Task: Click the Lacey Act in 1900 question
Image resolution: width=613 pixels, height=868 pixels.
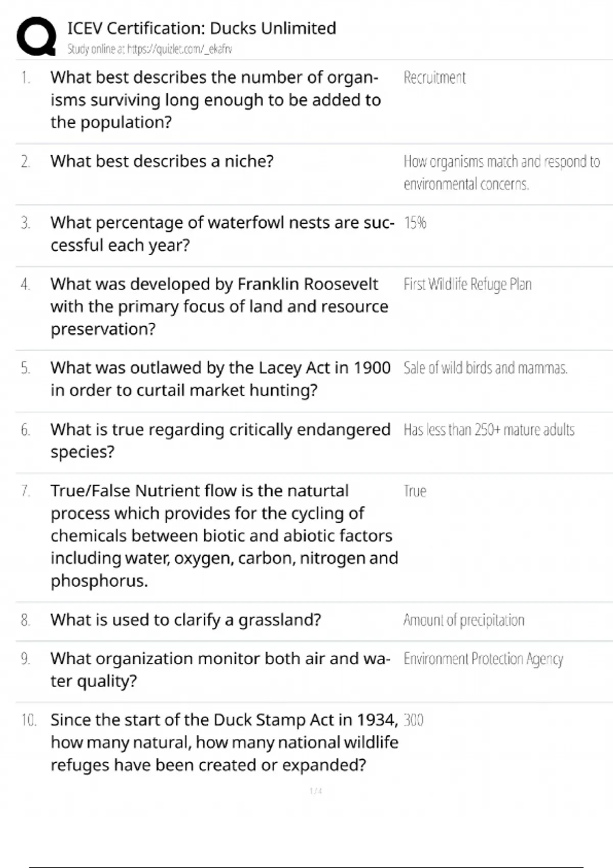Action: point(220,379)
